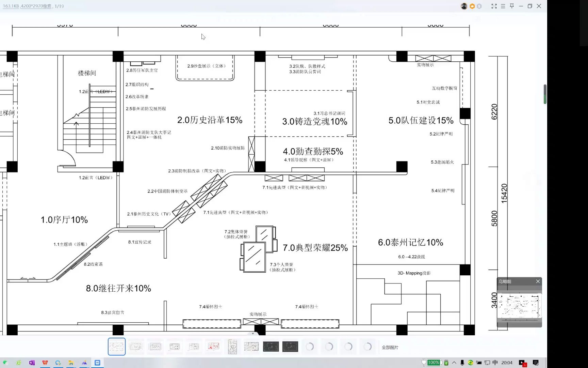Click the active image viewer taskbar icon

97,363
